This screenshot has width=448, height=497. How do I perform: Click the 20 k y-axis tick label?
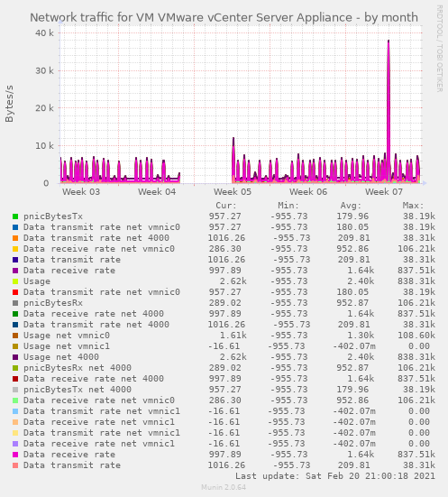coord(44,108)
